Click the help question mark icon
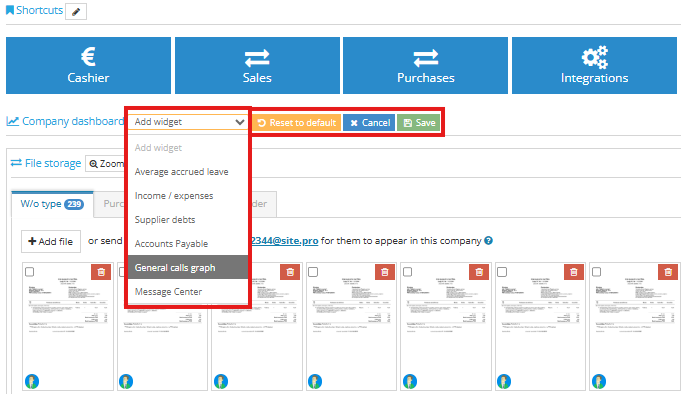Image resolution: width=681 pixels, height=394 pixels. (489, 241)
